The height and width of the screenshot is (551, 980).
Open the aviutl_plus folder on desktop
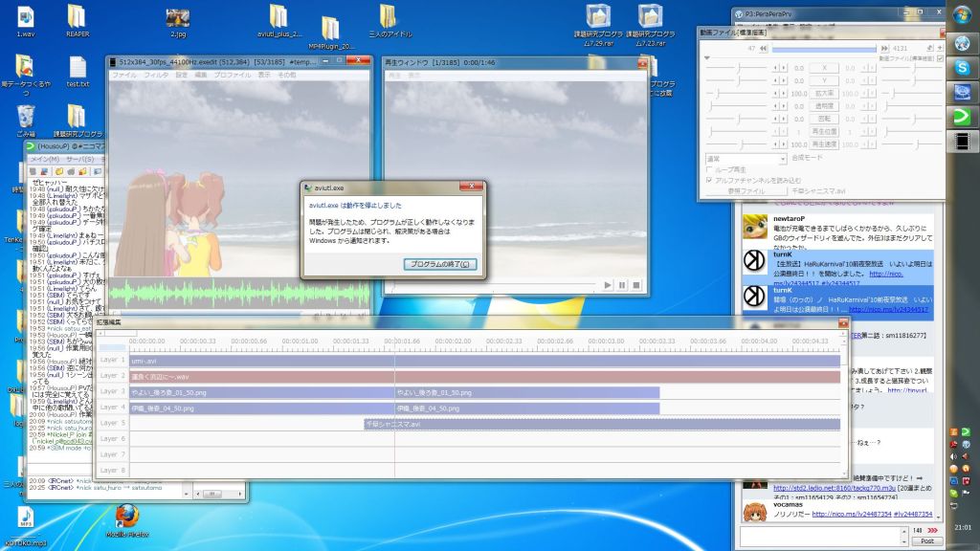click(278, 21)
